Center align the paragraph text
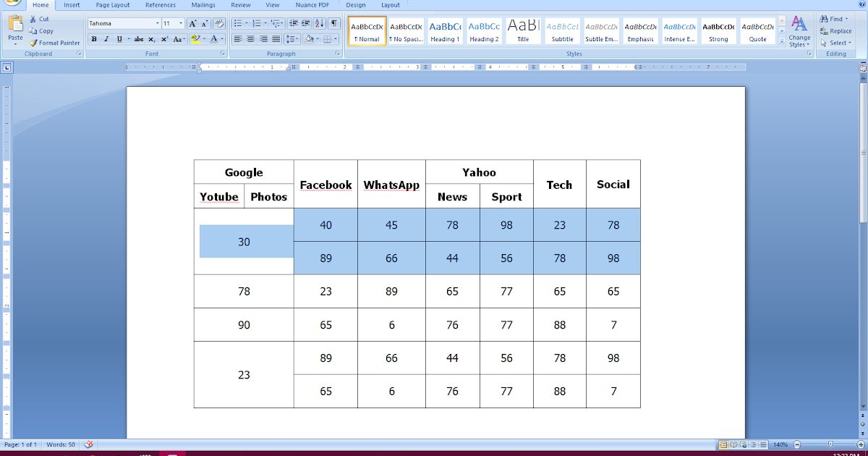The image size is (868, 456). [250, 39]
